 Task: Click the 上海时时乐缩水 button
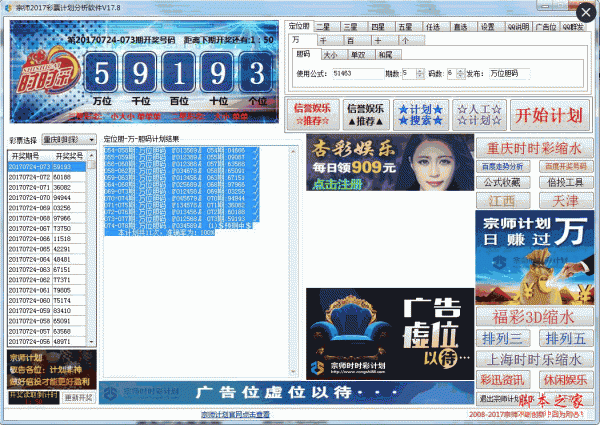point(535,360)
